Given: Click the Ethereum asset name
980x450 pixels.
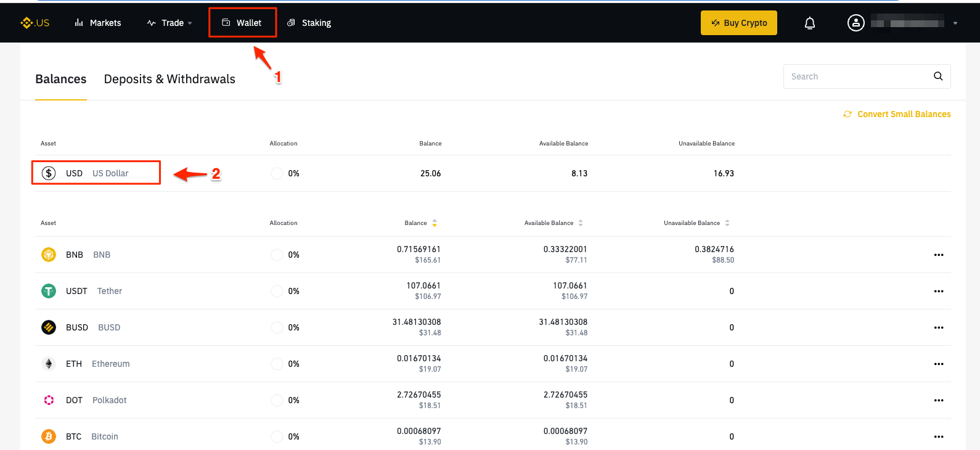Looking at the screenshot, I should click(111, 364).
